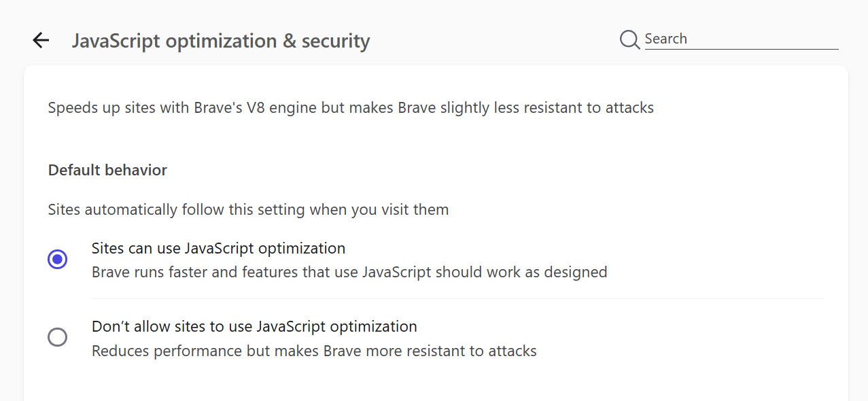
Task: Go back using the left arrow icon
Action: click(41, 41)
